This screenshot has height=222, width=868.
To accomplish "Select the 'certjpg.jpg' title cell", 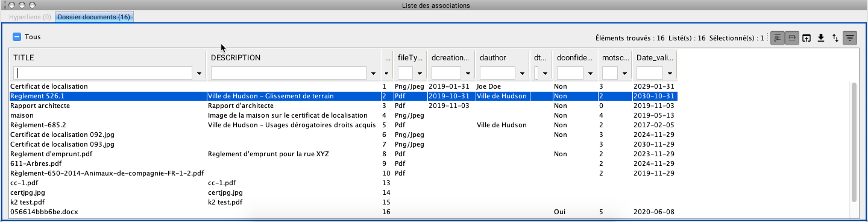I will tap(28, 192).
